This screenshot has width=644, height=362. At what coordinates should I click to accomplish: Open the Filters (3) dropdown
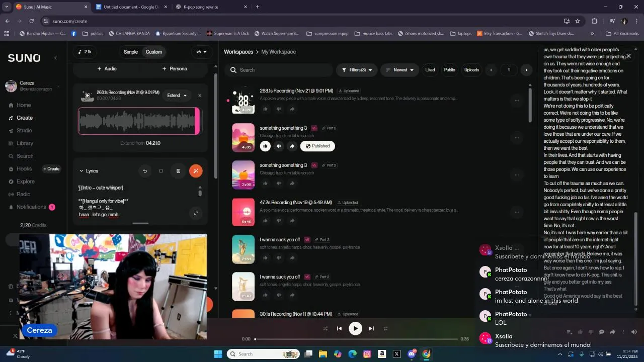tap(356, 70)
